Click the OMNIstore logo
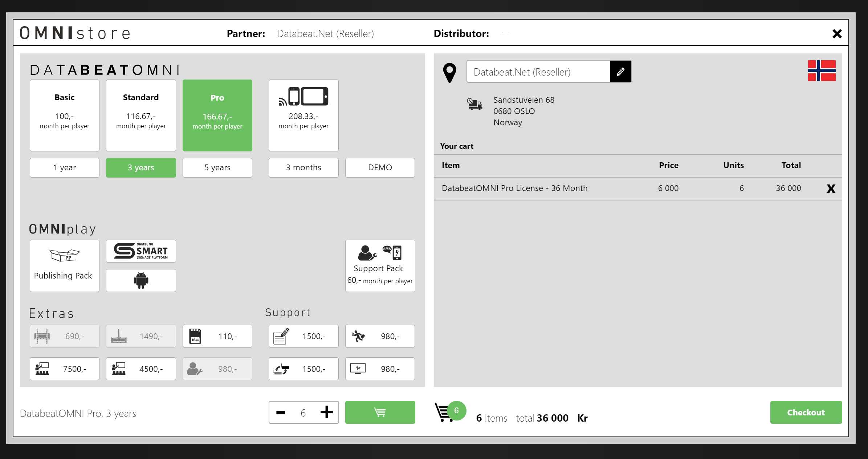This screenshot has width=868, height=459. pyautogui.click(x=75, y=33)
